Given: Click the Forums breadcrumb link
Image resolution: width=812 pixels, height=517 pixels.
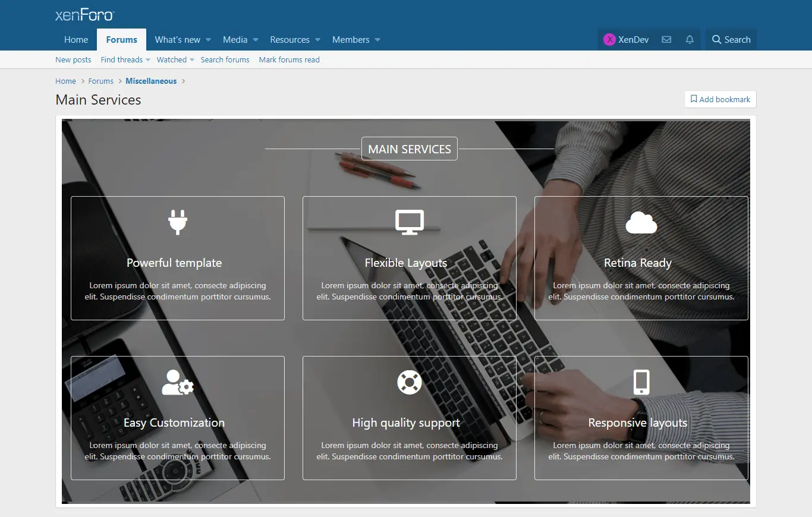Looking at the screenshot, I should [x=101, y=81].
